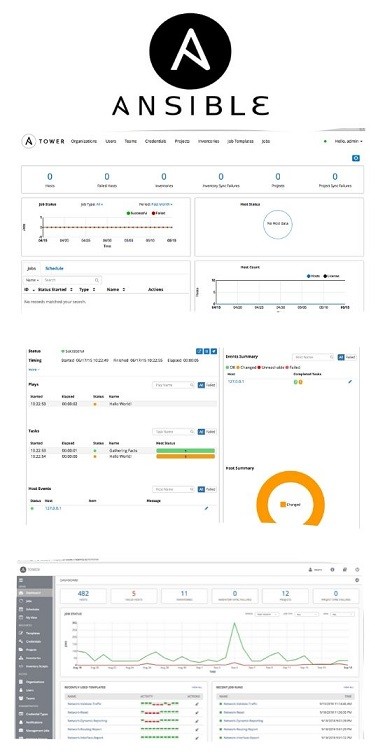Open the Credentials menu in the top navigation
Viewport: 375px width, 754px height.
(x=155, y=141)
